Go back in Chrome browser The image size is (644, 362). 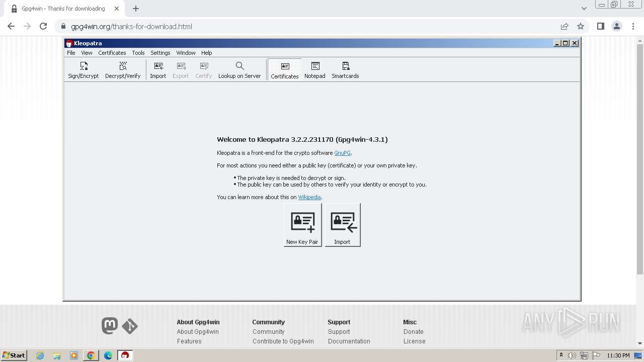(x=11, y=27)
